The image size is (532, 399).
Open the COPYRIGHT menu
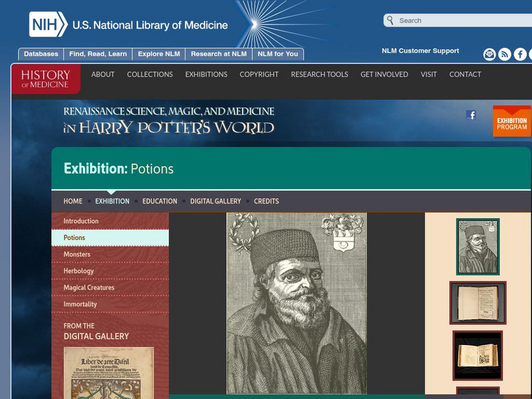pos(259,74)
